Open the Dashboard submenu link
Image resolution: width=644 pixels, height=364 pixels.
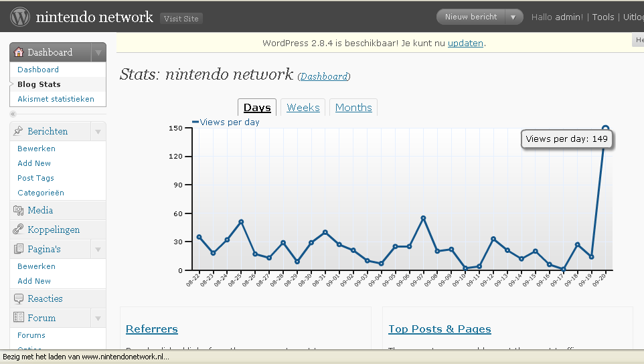(38, 70)
